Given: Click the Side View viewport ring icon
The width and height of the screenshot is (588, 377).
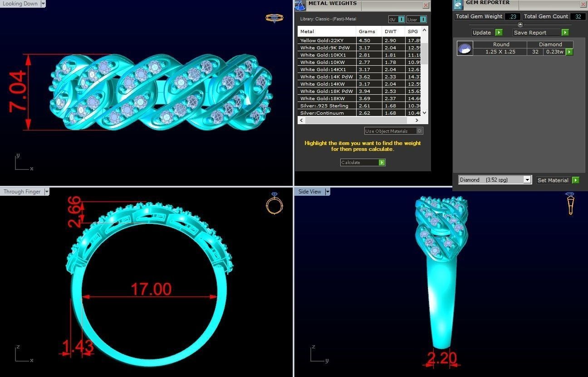Looking at the screenshot, I should (x=571, y=203).
